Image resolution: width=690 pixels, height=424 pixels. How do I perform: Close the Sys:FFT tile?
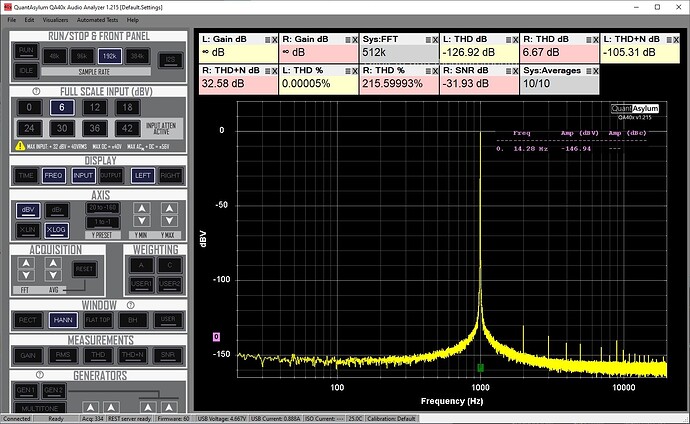pyautogui.click(x=435, y=40)
